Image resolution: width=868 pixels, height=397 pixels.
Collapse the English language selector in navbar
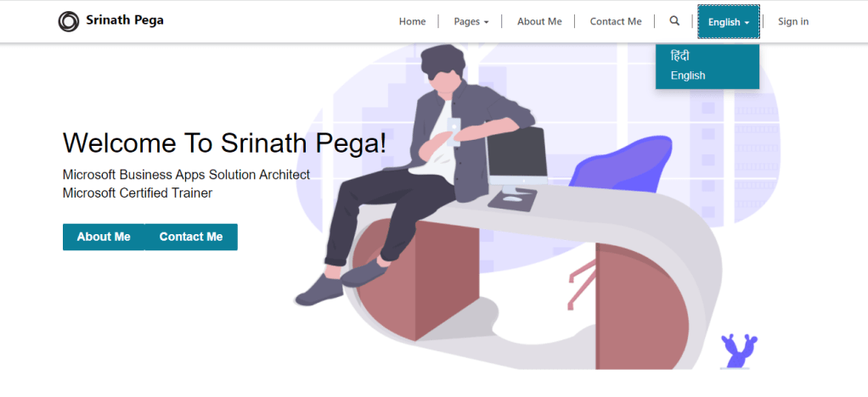729,22
